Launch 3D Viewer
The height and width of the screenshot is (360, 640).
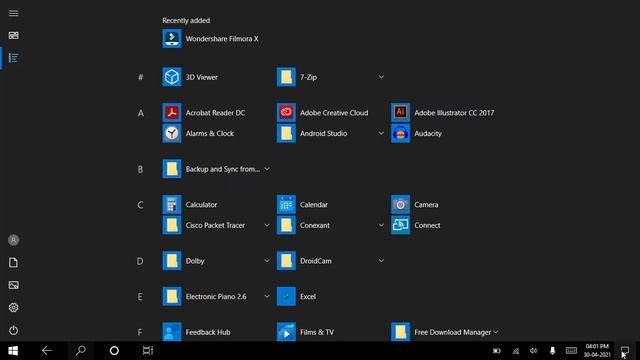(x=190, y=77)
